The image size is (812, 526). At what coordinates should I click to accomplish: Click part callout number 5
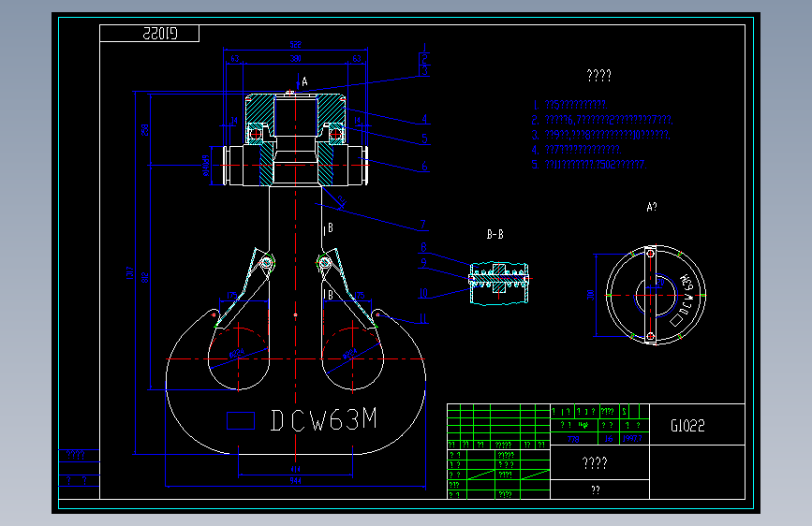click(x=424, y=139)
